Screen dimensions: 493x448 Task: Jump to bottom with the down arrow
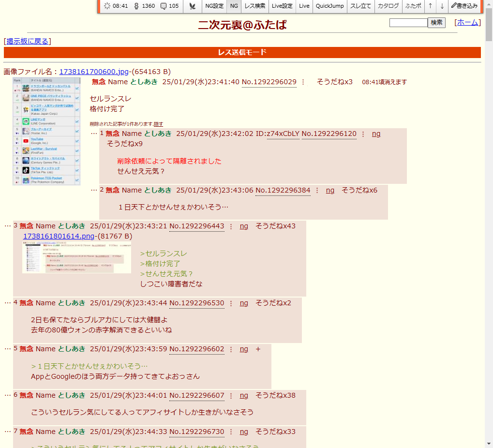click(x=442, y=6)
